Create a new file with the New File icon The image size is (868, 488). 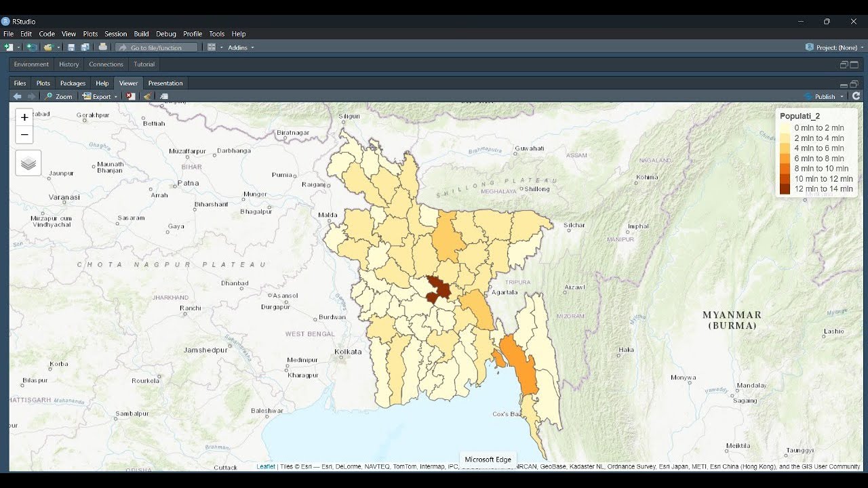(x=9, y=47)
